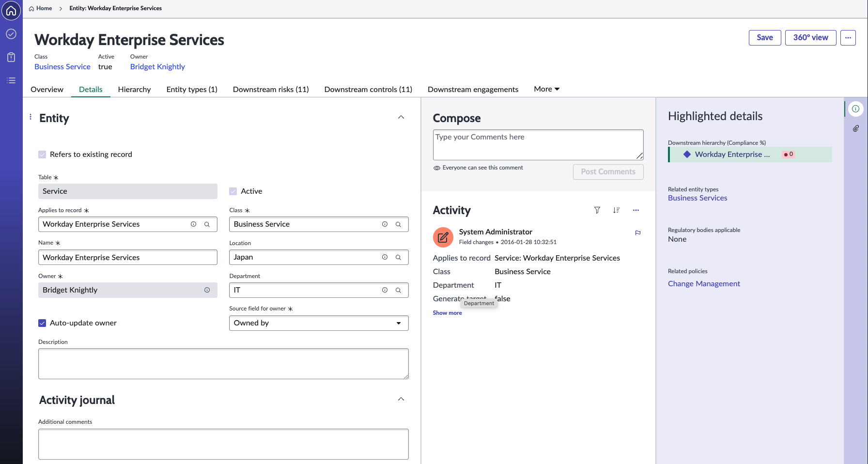Open the list icon in the sidebar
Screen dimensions: 868x464
point(11,80)
